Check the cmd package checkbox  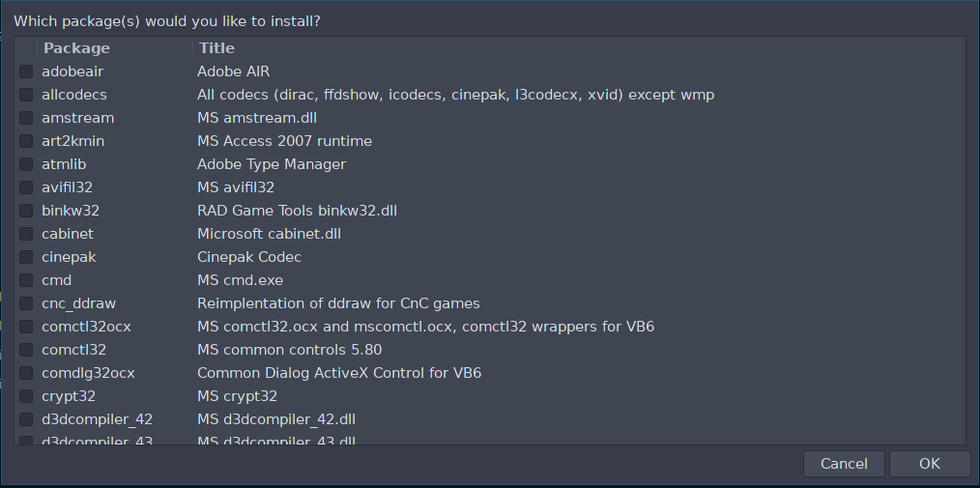click(x=26, y=280)
